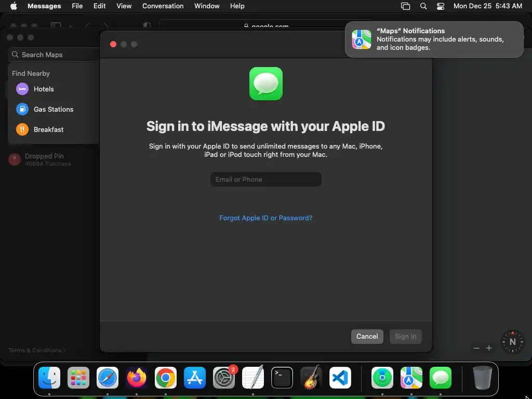Open the Help menu
Viewport: 532px width, 399px height.
237,6
